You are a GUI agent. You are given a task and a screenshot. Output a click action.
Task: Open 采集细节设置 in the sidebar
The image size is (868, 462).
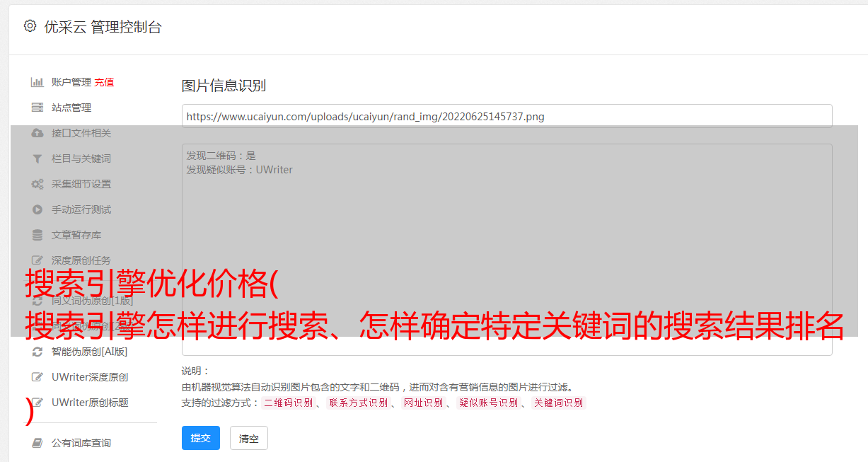coord(81,184)
